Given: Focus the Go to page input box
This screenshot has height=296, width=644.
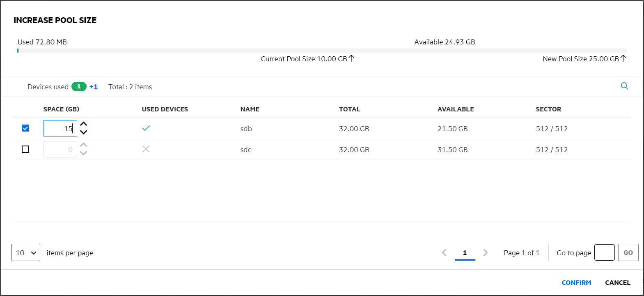Looking at the screenshot, I should click(x=604, y=252).
